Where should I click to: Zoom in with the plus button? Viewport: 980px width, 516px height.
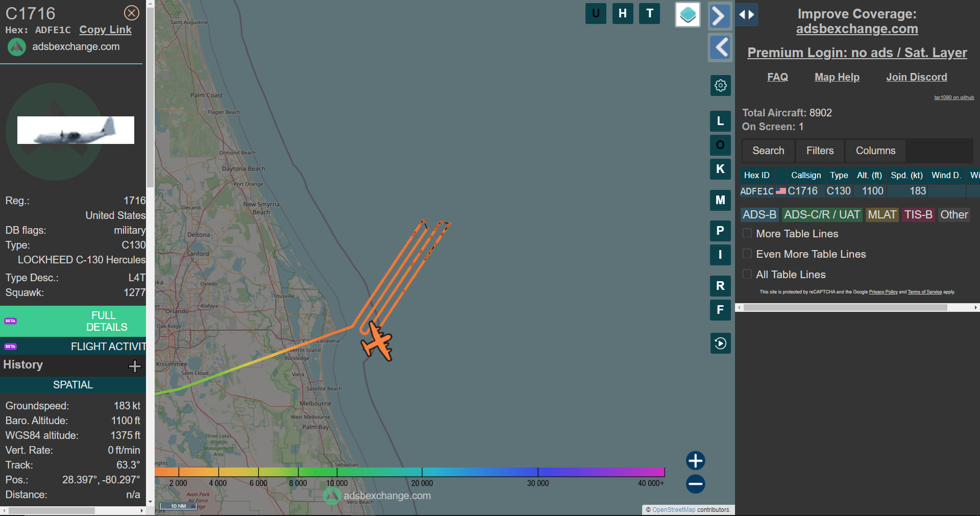[x=695, y=460]
